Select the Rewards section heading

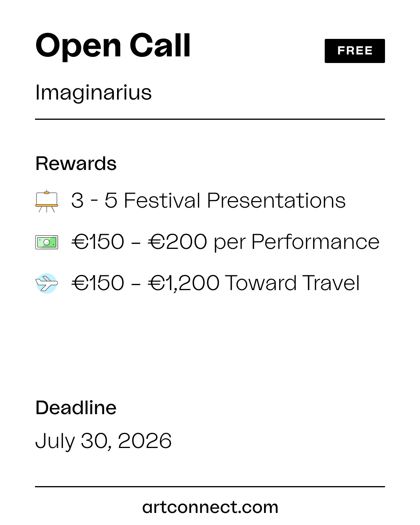tap(76, 164)
